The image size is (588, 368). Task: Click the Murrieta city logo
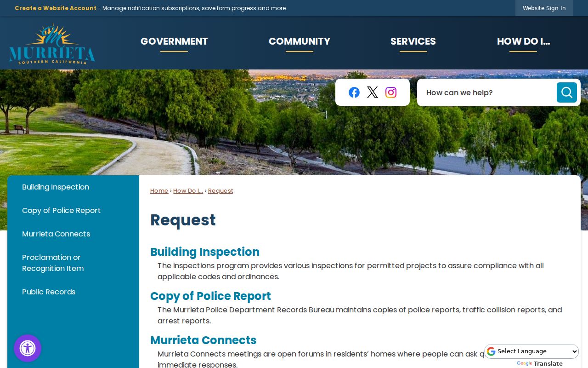[52, 43]
